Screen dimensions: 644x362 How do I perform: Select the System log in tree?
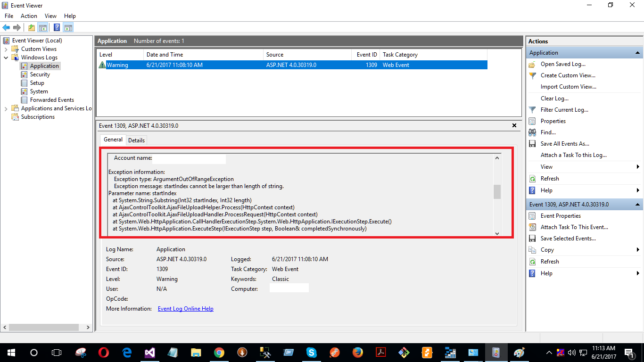(39, 91)
